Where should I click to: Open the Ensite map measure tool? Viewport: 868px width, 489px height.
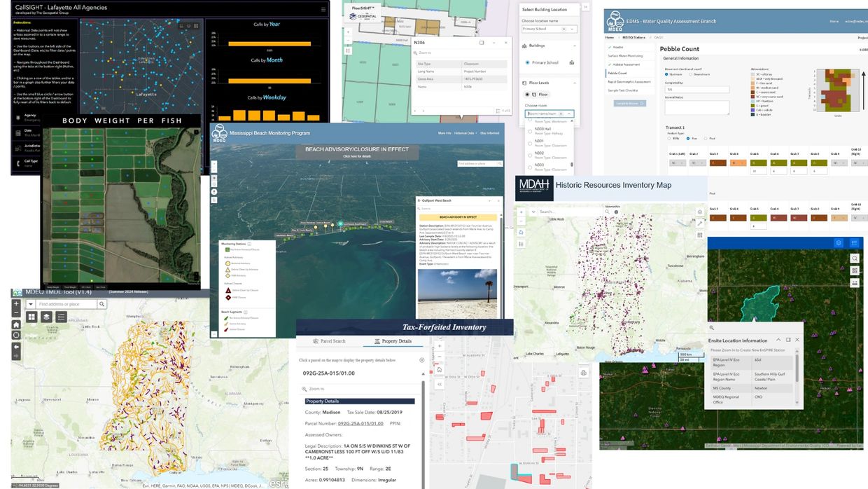854,282
